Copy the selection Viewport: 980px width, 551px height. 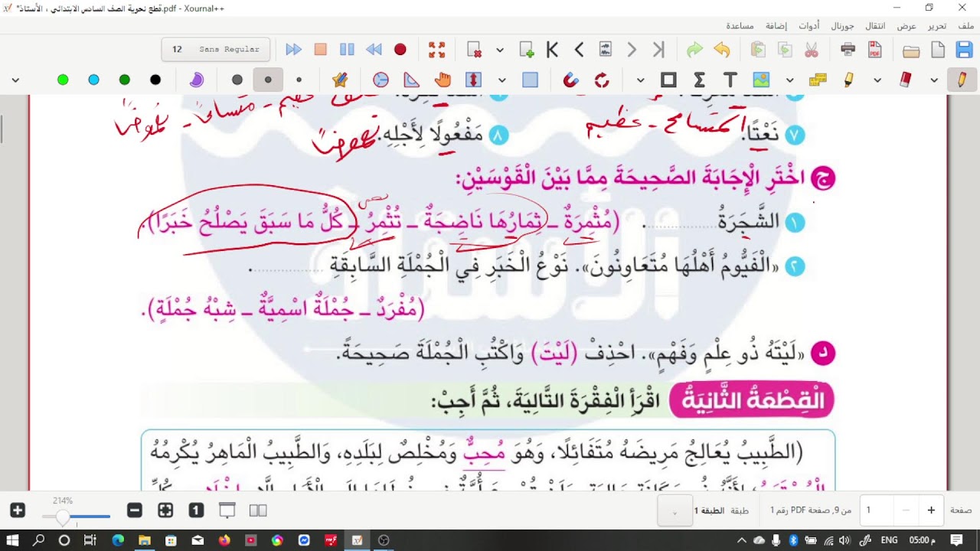785,51
